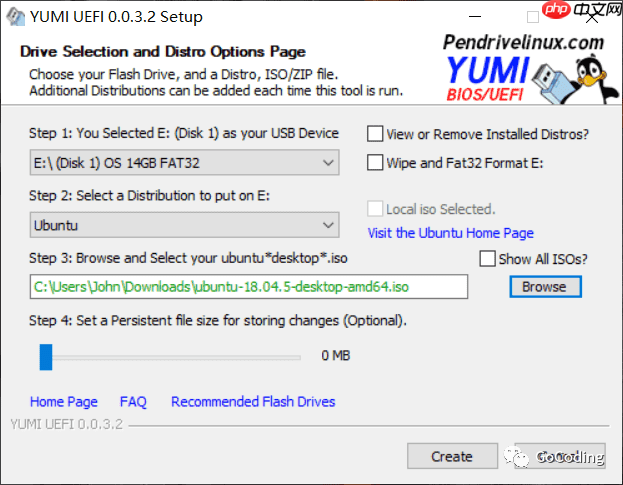Click the persistence slider track
The width and height of the screenshot is (623, 485).
176,357
